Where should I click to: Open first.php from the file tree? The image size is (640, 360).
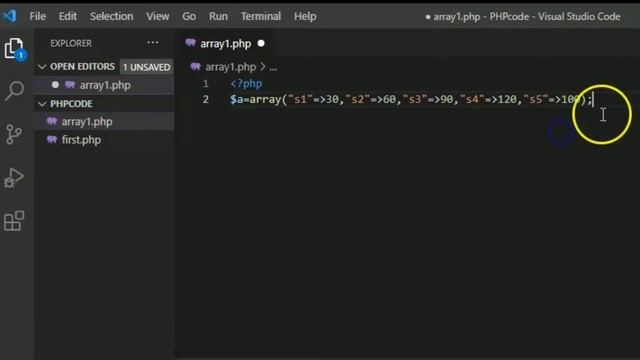104,140
